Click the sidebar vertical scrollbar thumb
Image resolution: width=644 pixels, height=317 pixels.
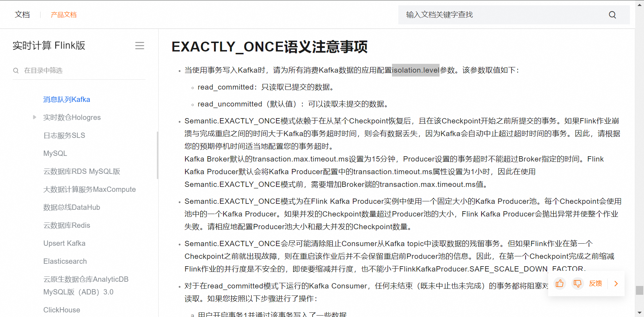157,155
